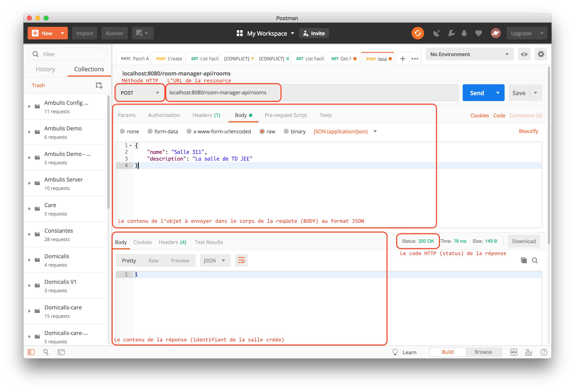Open the settings wrench icon
This screenshot has width=575, height=392.
(x=451, y=33)
